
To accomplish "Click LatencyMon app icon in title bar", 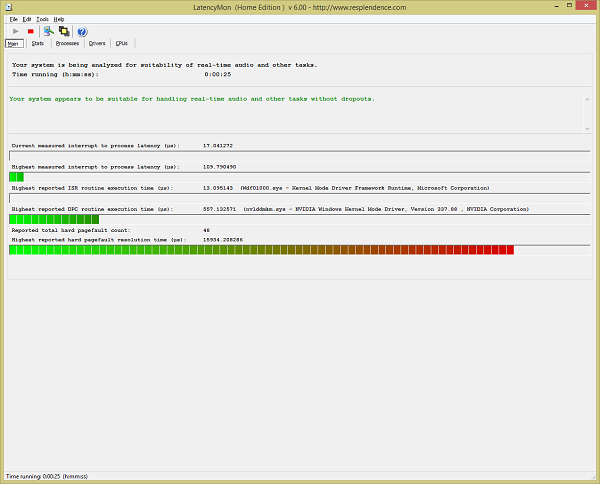I will point(8,7).
